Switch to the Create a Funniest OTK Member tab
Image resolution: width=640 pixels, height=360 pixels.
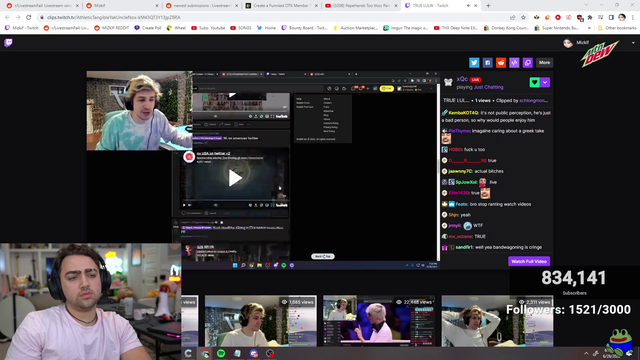(281, 6)
